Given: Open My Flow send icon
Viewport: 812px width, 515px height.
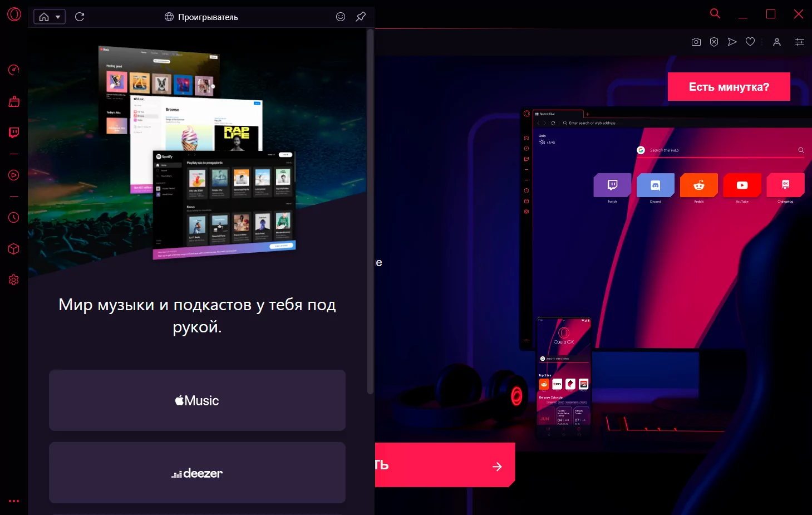Looking at the screenshot, I should tap(732, 42).
